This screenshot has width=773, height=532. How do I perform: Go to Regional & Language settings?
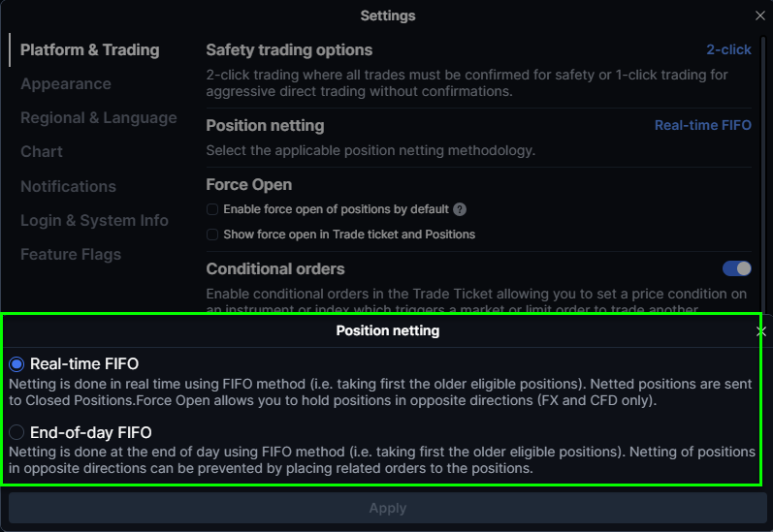click(99, 118)
